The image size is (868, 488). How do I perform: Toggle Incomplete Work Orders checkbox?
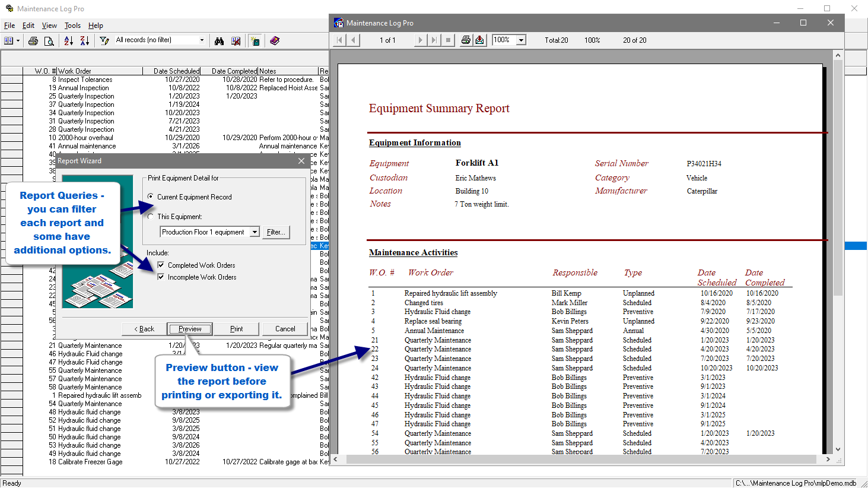pyautogui.click(x=161, y=277)
